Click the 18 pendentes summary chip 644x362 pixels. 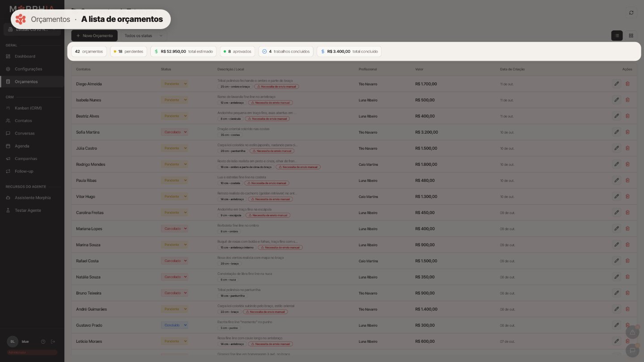(128, 51)
